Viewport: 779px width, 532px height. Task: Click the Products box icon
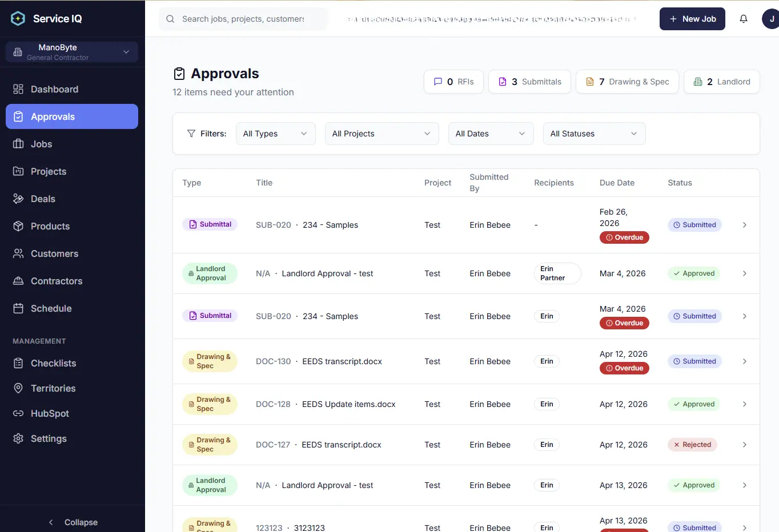pyautogui.click(x=18, y=226)
